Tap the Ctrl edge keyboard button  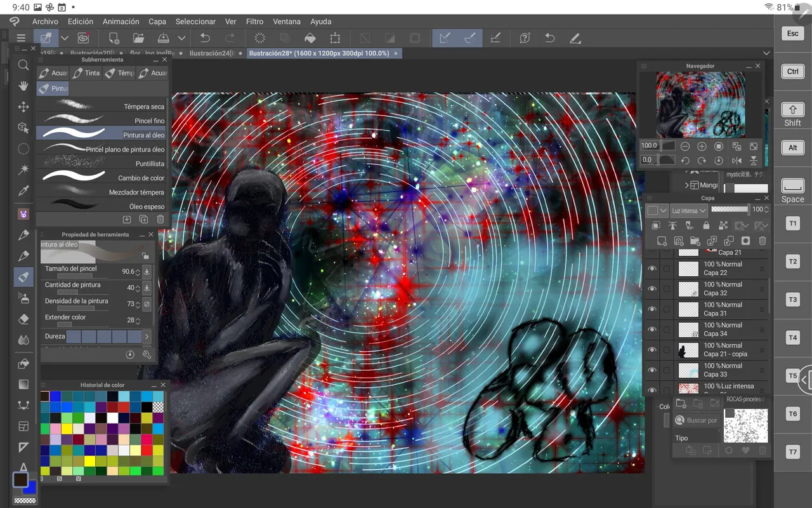793,72
